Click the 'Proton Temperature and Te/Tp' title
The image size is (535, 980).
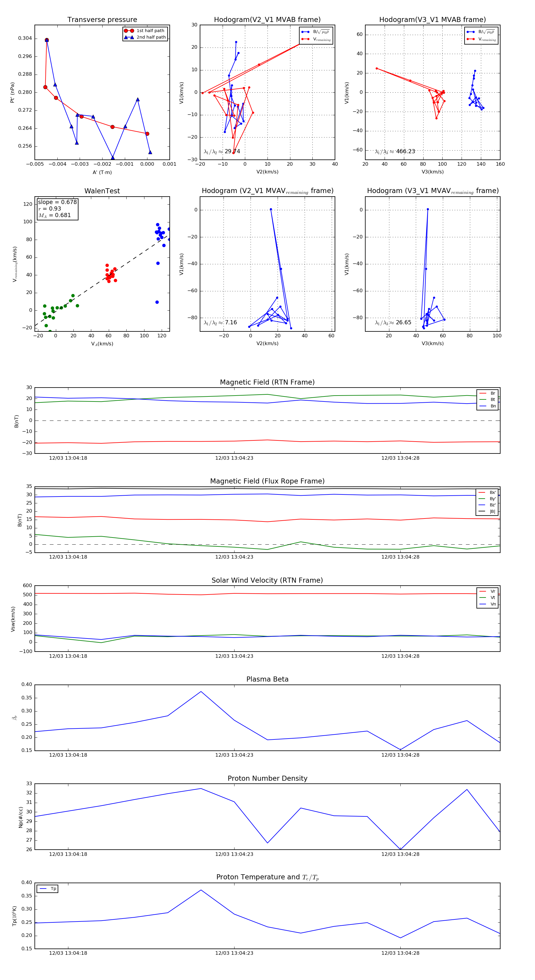coord(267,877)
